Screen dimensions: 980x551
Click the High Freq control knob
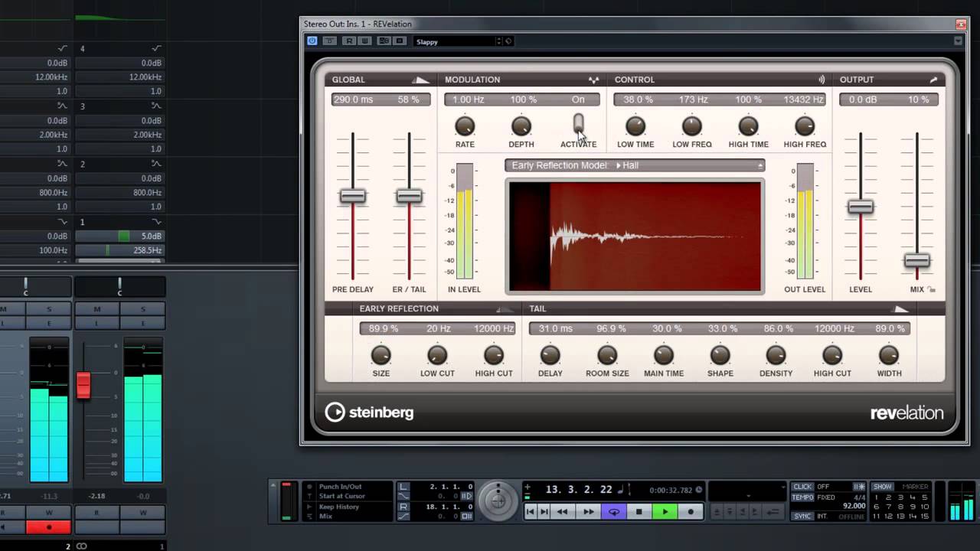805,126
